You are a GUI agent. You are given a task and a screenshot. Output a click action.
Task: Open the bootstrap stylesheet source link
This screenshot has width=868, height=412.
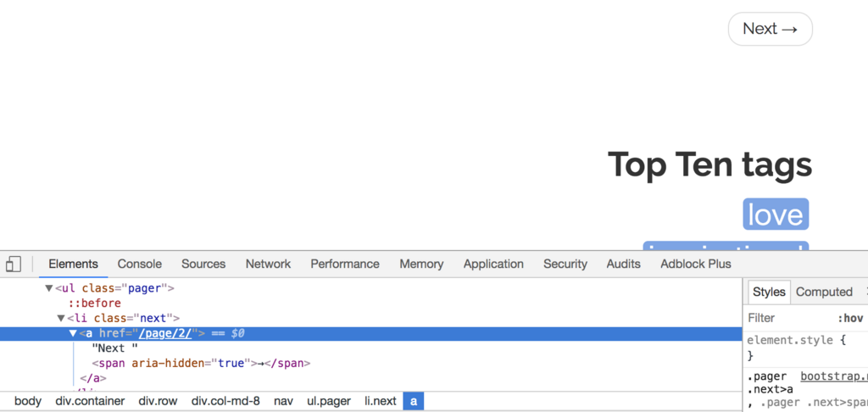834,376
